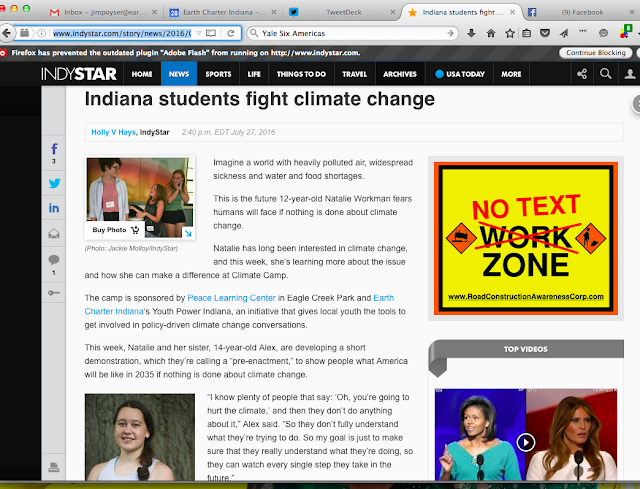This screenshot has height=489, width=640.
Task: Switch to the TweetDeck tab
Action: 342,12
